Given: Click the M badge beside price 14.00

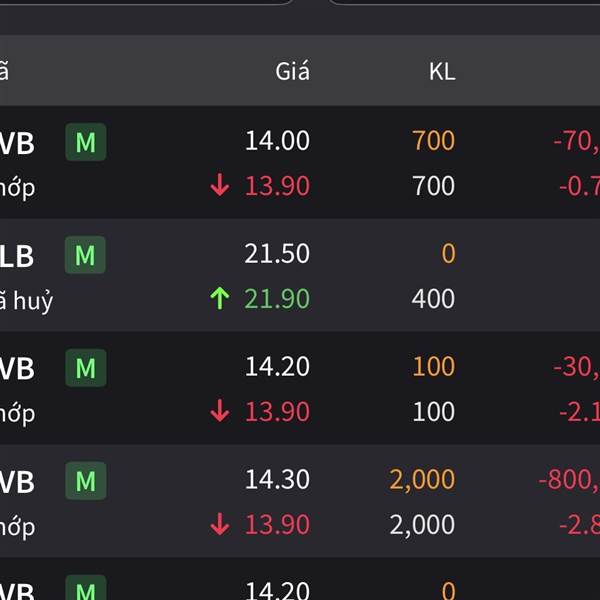Looking at the screenshot, I should tap(86, 142).
